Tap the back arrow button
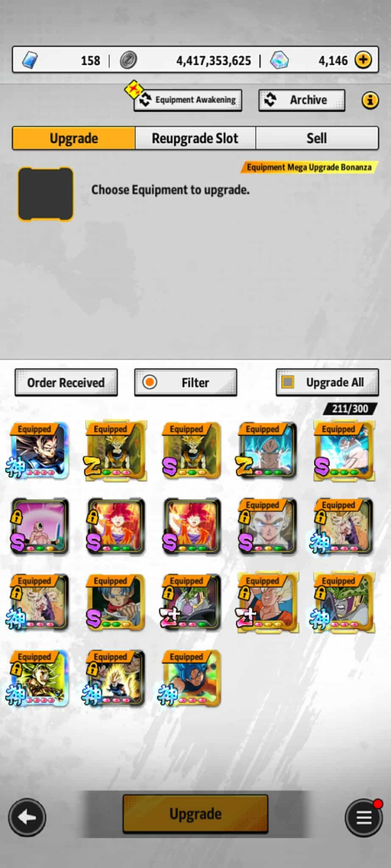This screenshot has height=868, width=391. (x=27, y=817)
